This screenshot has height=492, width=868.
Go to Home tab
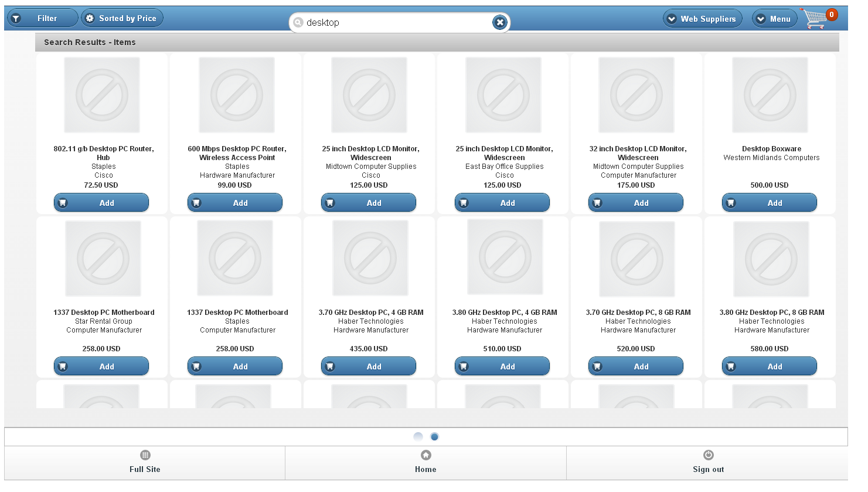pos(426,463)
